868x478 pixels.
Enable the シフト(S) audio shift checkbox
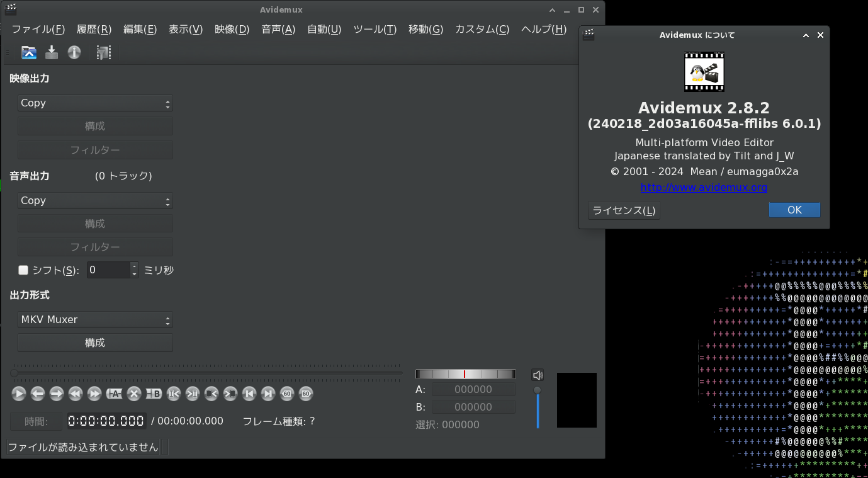23,270
